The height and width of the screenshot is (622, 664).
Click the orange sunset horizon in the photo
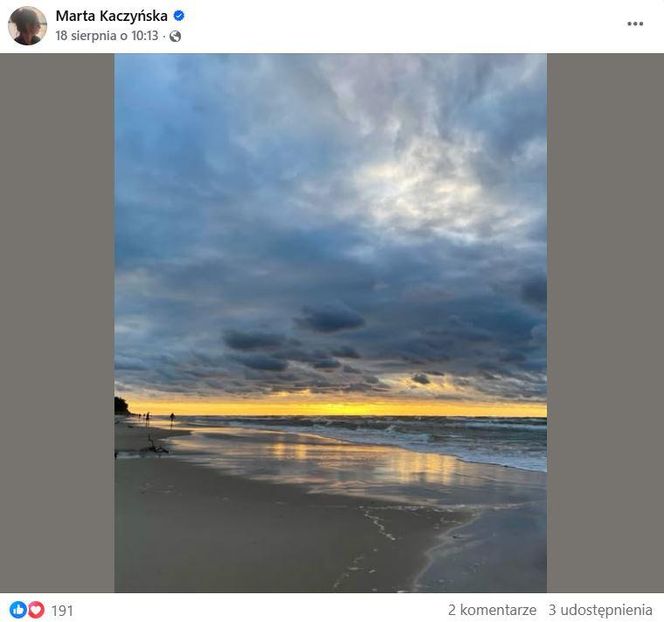(x=330, y=408)
